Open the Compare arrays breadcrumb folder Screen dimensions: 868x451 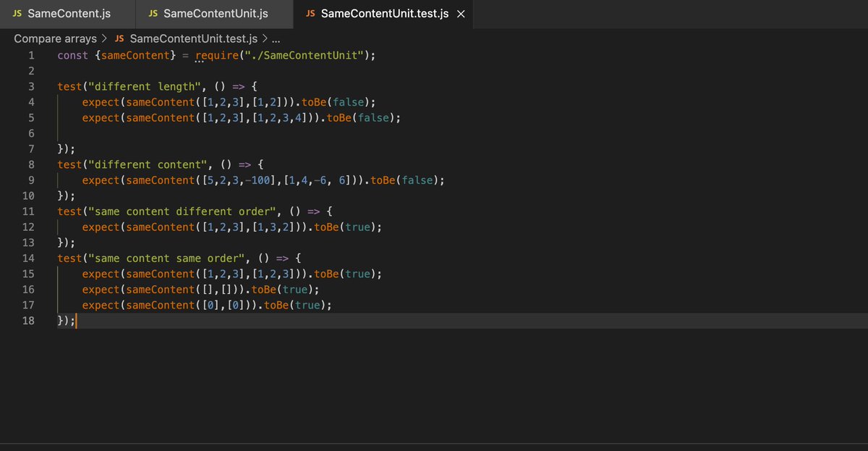56,38
